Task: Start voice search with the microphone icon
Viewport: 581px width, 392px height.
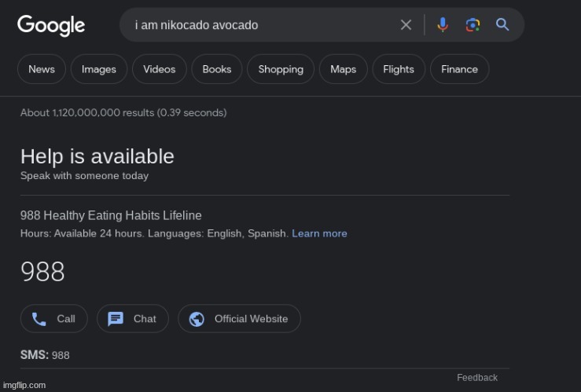Action: 443,25
